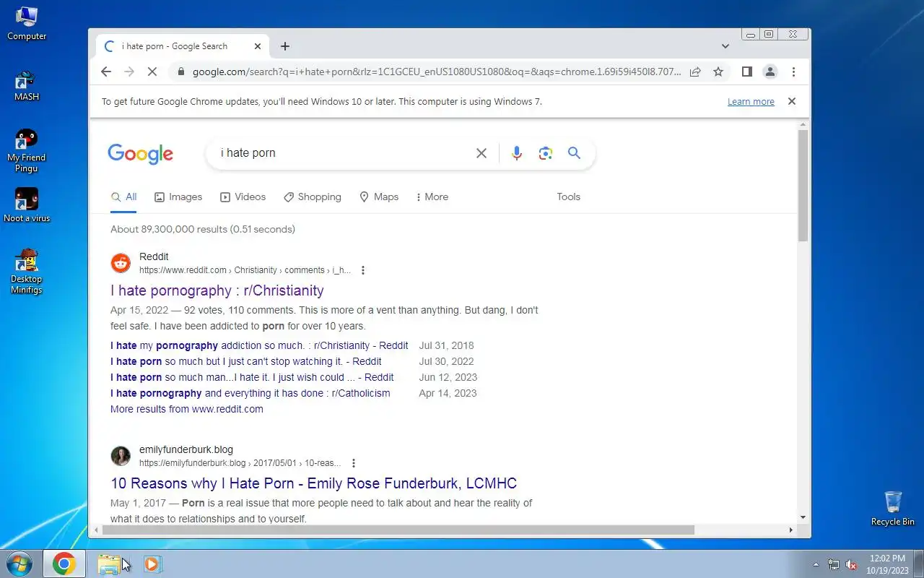Open '10 Reasons why I Hate Porn' result
This screenshot has height=578, width=924.
(314, 483)
